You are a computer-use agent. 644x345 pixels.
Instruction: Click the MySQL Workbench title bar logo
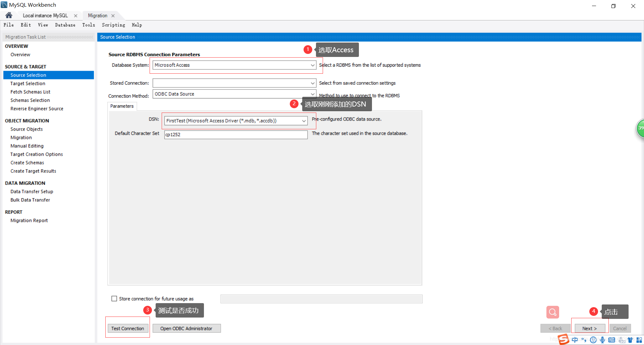(x=4, y=5)
